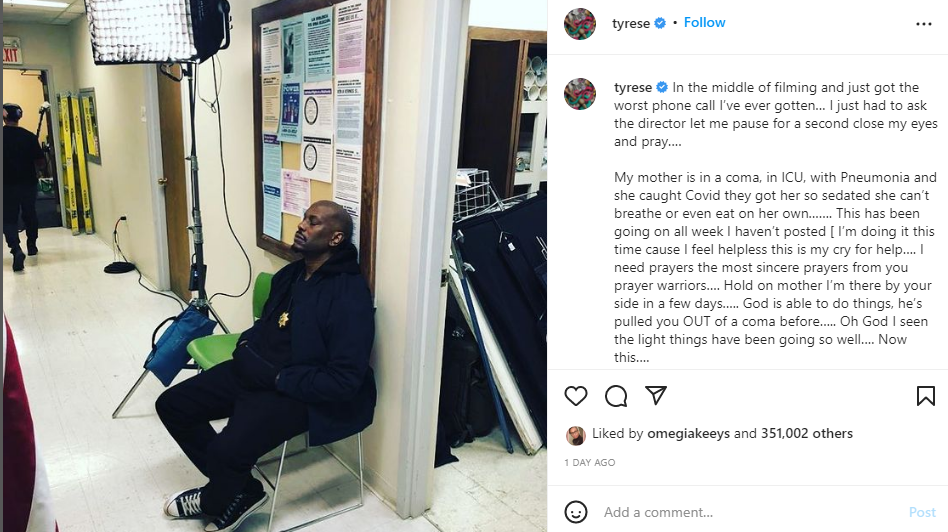Open tyrese username in header

pos(631,24)
